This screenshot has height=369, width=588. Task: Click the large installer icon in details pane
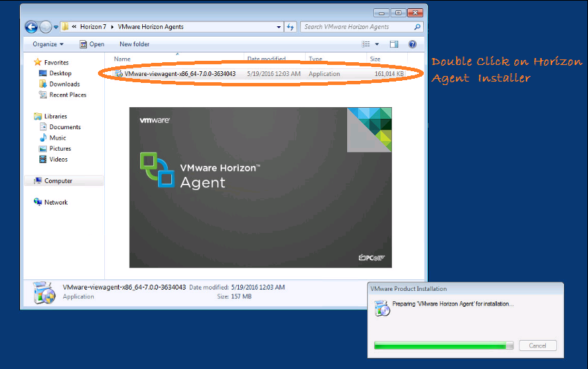pyautogui.click(x=44, y=292)
